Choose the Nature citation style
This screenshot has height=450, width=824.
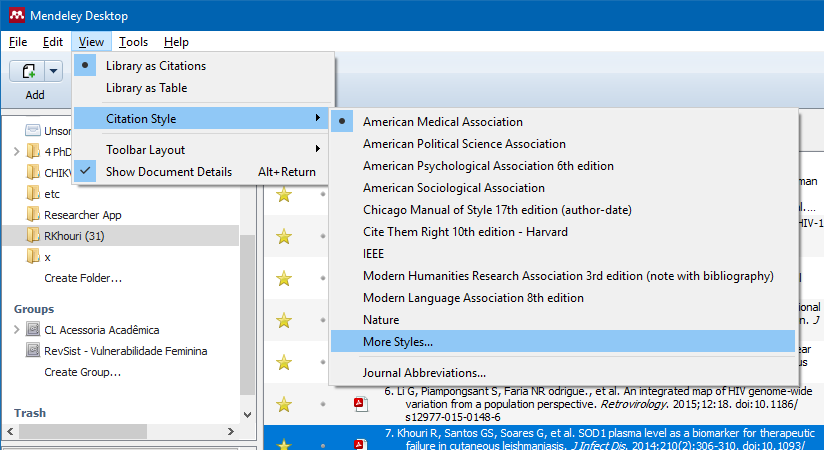click(x=563, y=320)
